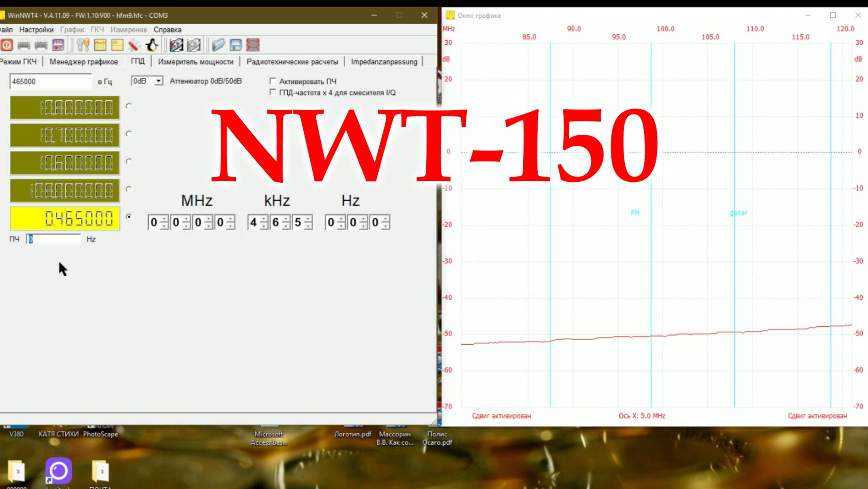This screenshot has width=868, height=489.
Task: Click the swiss army knife tools icon
Action: click(x=134, y=45)
